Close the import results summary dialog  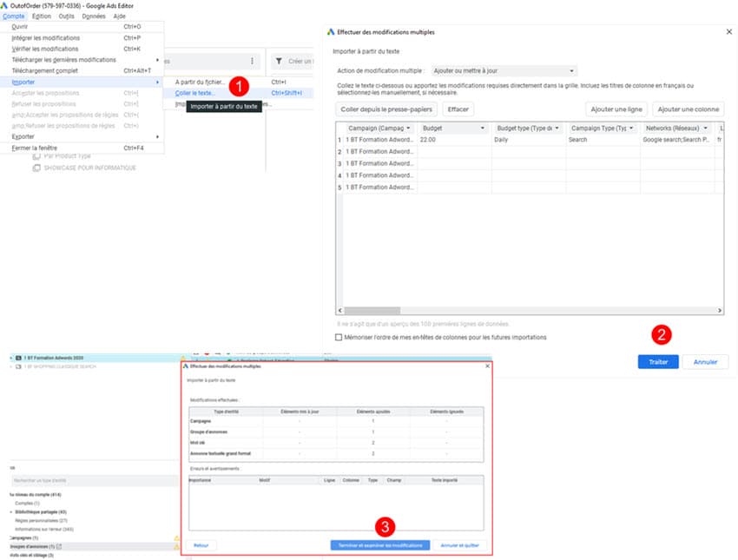(x=487, y=366)
